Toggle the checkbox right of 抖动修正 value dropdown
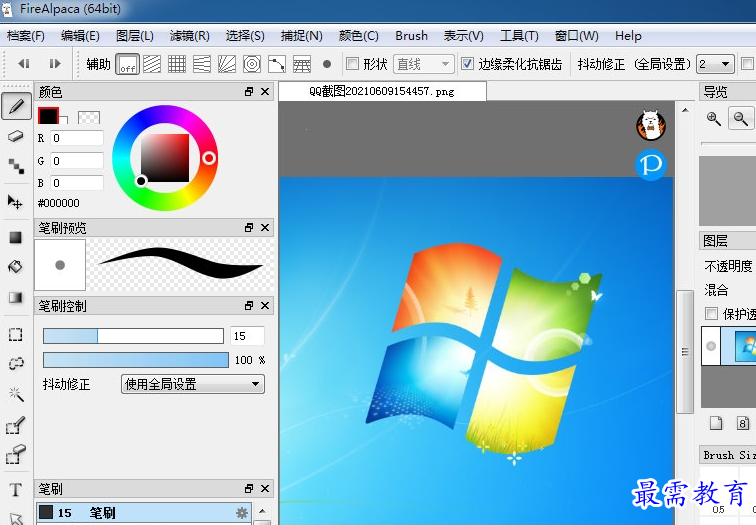Image resolution: width=756 pixels, height=525 pixels. click(x=747, y=64)
